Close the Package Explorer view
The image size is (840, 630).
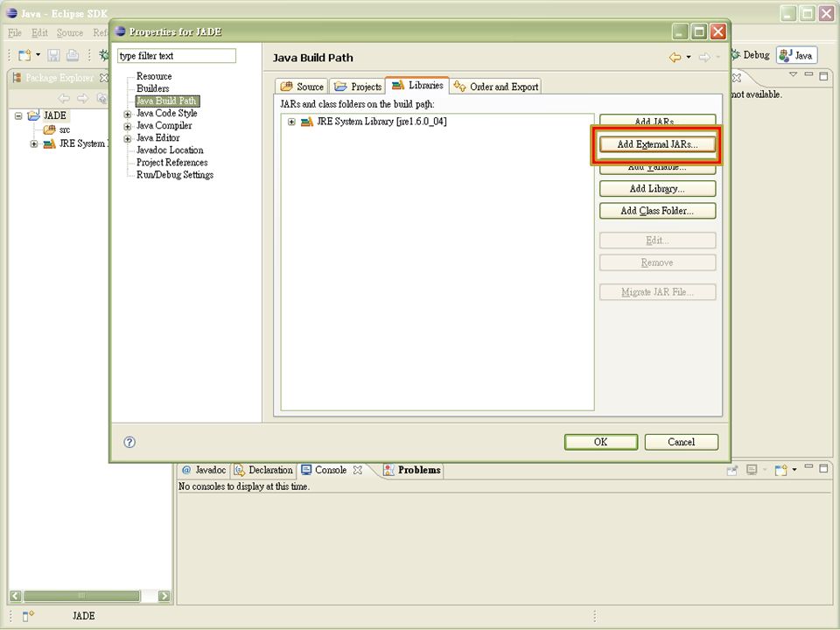coord(104,78)
